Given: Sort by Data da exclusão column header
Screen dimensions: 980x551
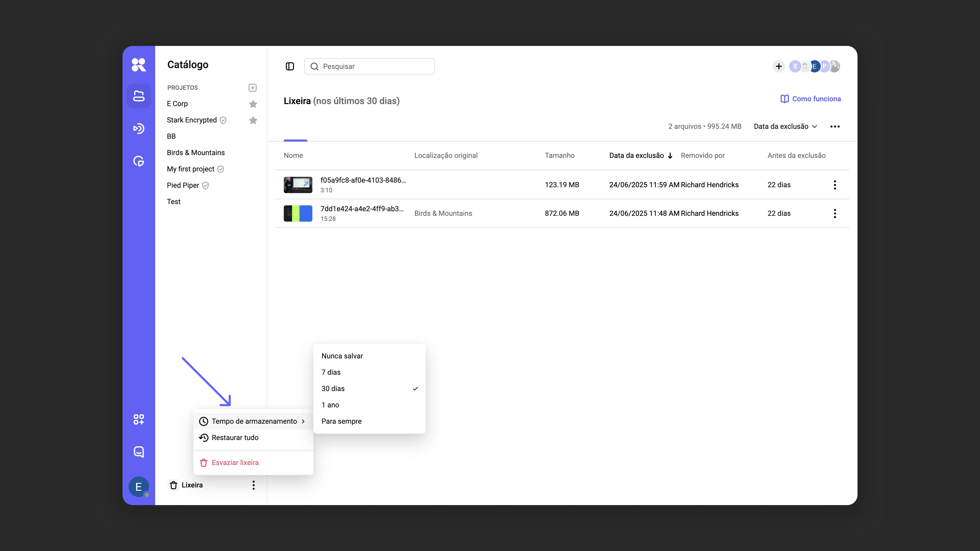Looking at the screenshot, I should pos(641,156).
